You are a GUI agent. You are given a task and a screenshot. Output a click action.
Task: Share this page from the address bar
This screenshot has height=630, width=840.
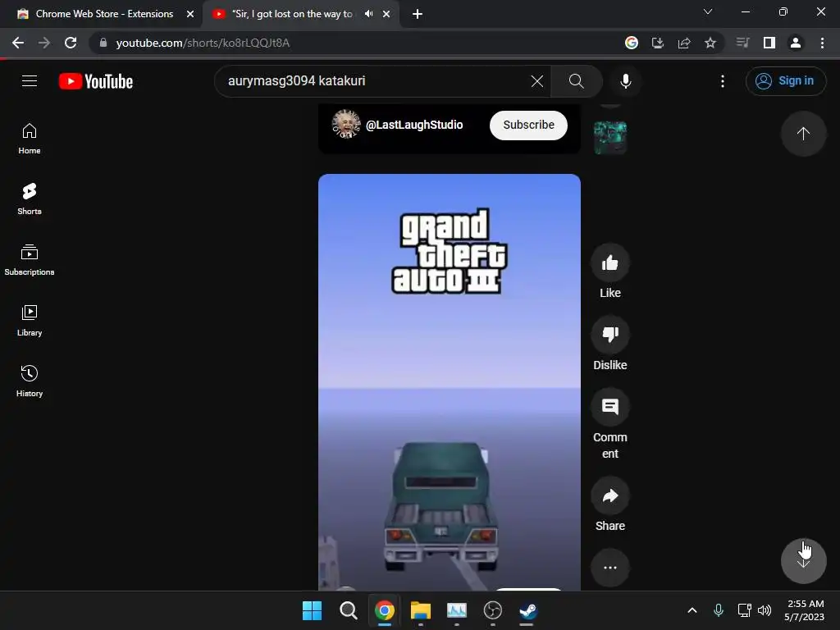tap(684, 43)
